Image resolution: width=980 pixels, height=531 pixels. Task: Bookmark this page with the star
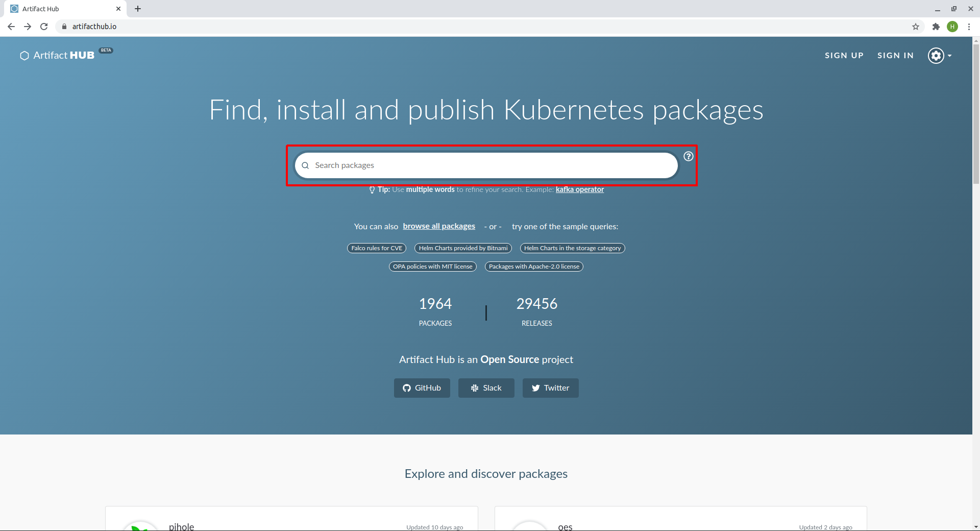point(916,27)
